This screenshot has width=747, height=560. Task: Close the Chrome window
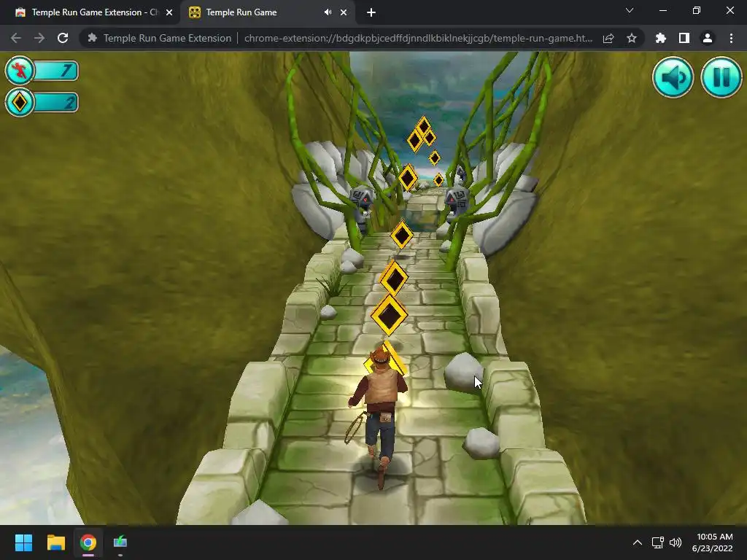tap(729, 10)
